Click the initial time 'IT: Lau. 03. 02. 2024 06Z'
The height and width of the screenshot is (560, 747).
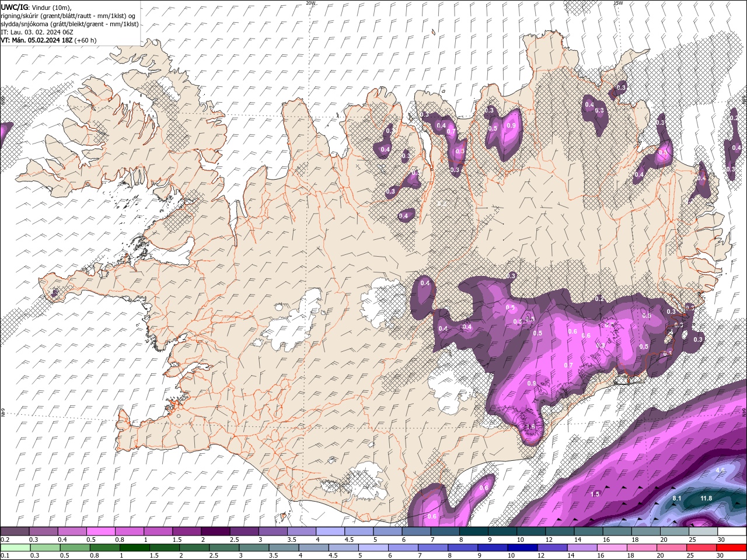[x=37, y=32]
